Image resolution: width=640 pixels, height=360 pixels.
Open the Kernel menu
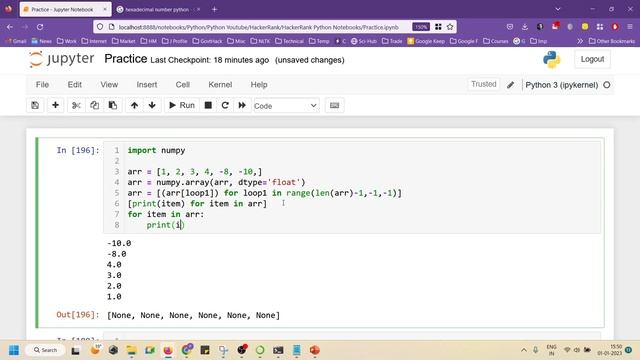pos(220,84)
